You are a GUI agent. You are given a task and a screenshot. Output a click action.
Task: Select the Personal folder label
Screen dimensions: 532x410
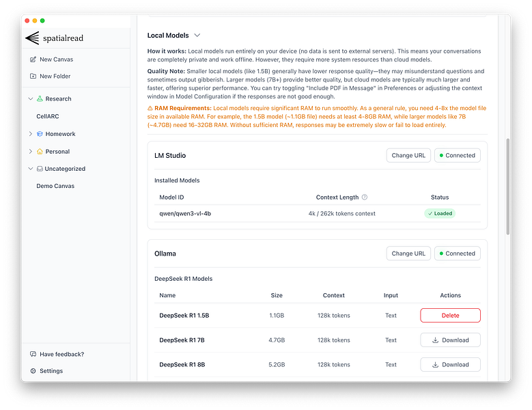click(57, 152)
